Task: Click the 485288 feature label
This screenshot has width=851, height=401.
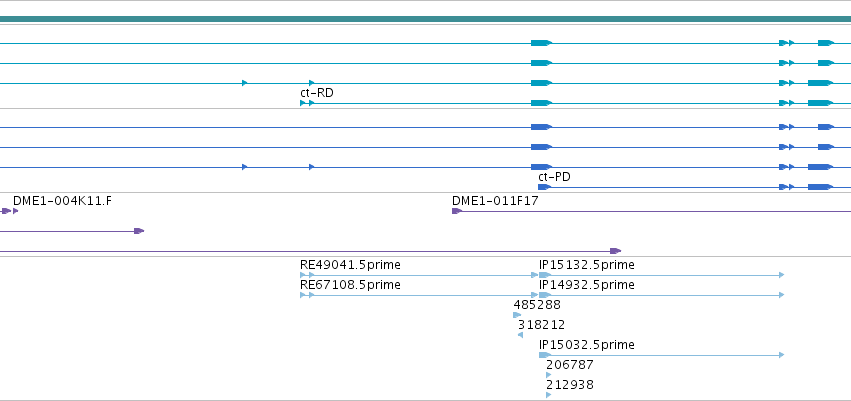Action: (537, 305)
